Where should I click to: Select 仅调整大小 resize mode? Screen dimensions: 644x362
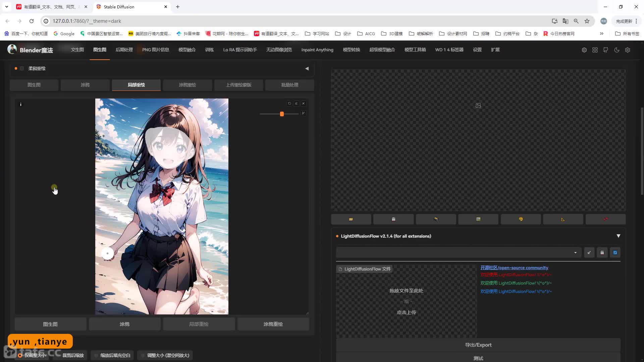point(32,355)
